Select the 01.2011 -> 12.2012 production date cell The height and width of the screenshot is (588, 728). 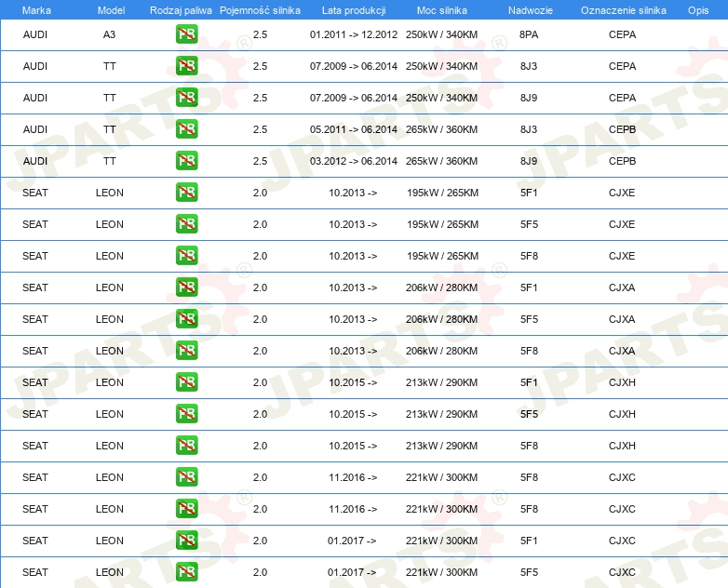[354, 34]
